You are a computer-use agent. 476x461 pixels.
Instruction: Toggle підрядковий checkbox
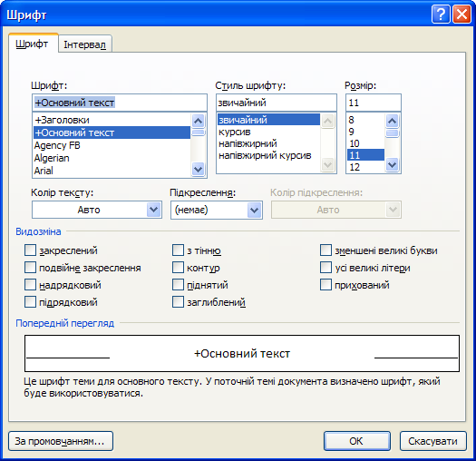30,302
